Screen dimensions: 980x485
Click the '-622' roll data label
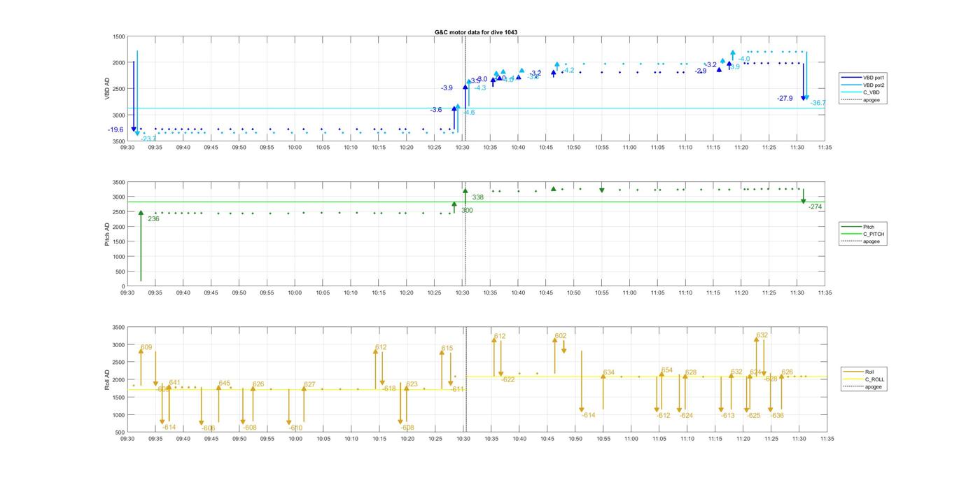(507, 379)
